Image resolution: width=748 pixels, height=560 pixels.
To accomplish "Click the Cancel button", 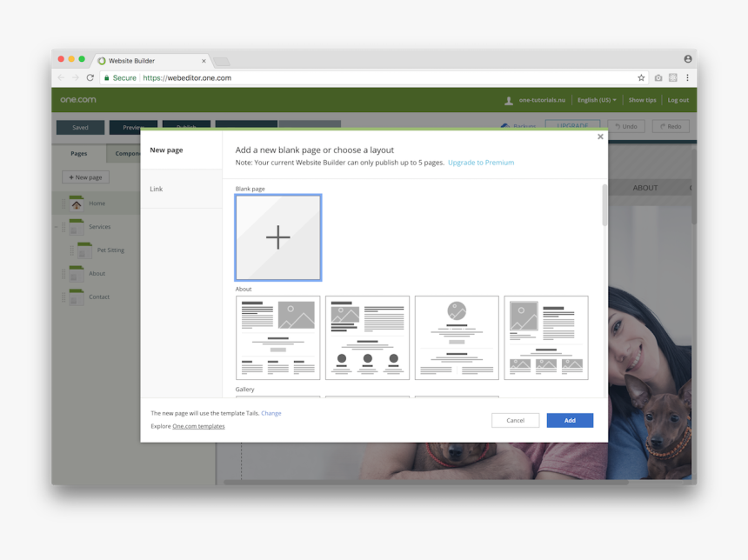I will tap(515, 420).
